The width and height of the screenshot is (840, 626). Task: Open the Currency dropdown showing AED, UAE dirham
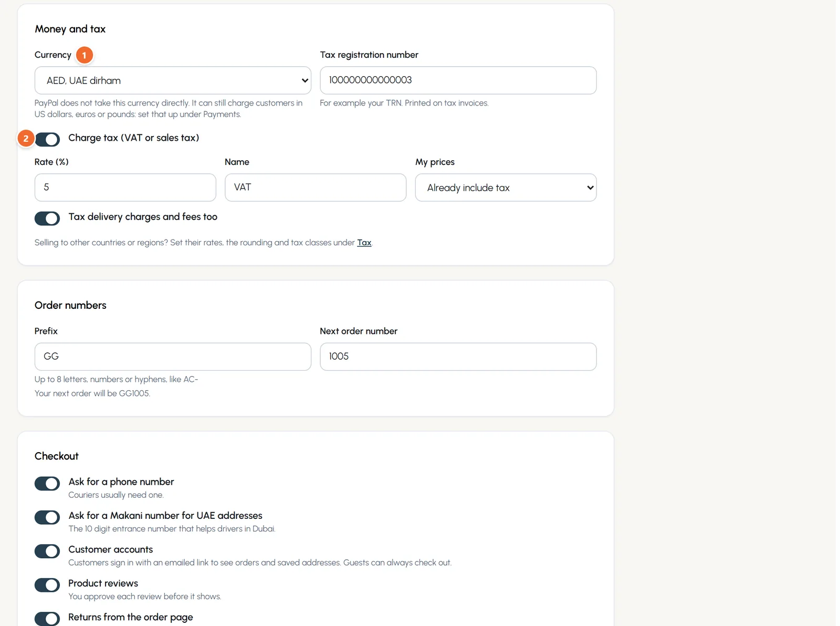click(x=173, y=80)
